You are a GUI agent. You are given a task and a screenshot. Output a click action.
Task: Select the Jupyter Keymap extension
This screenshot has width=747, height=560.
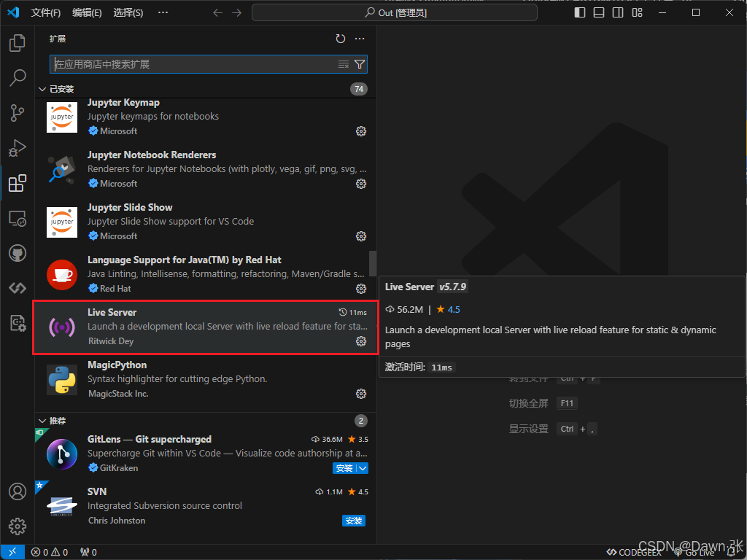(205, 117)
